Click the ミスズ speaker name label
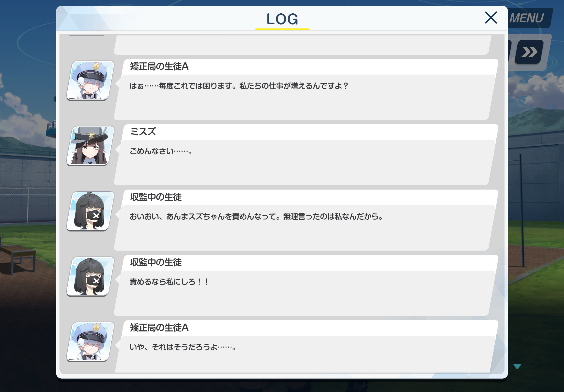 tap(143, 132)
